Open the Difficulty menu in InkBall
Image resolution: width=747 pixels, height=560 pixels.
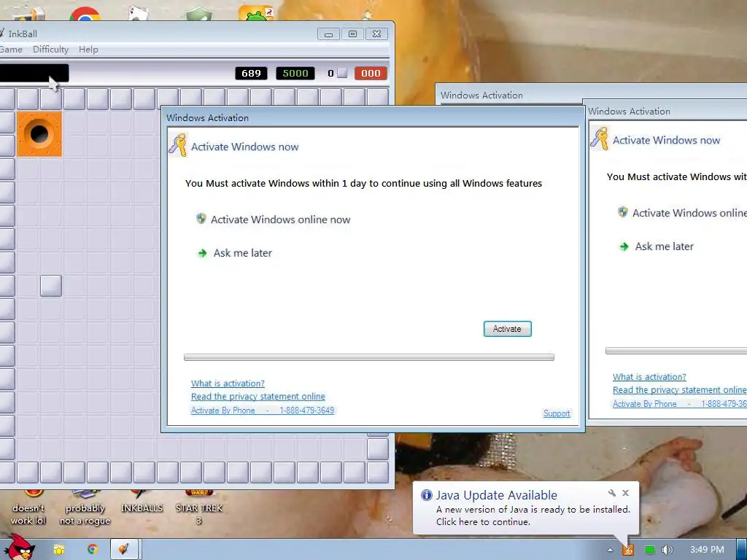tap(50, 50)
